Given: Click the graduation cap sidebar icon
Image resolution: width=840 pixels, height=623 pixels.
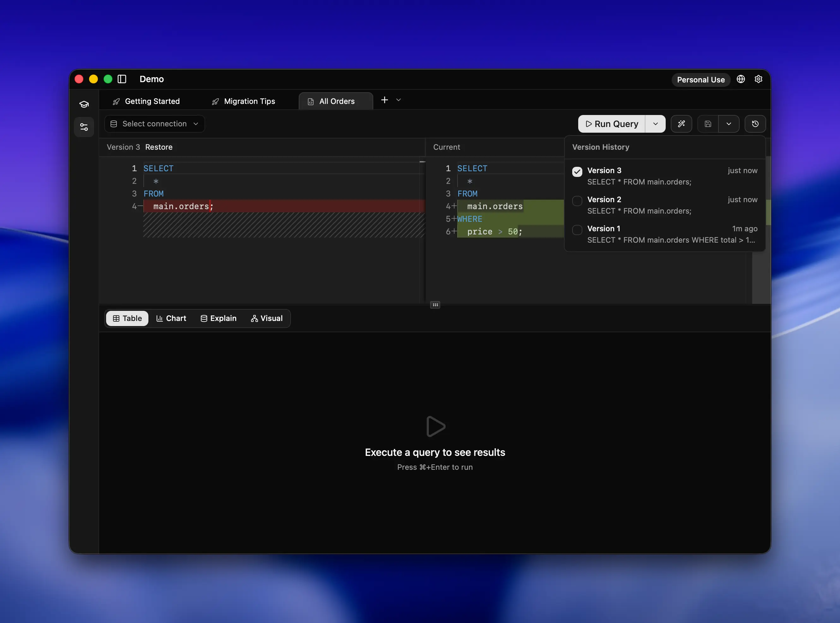Looking at the screenshot, I should click(x=84, y=104).
